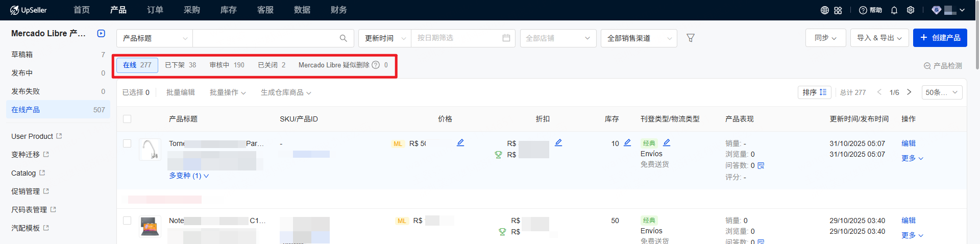
Task: Open the 全部销售渠道 dropdown
Action: (x=639, y=38)
